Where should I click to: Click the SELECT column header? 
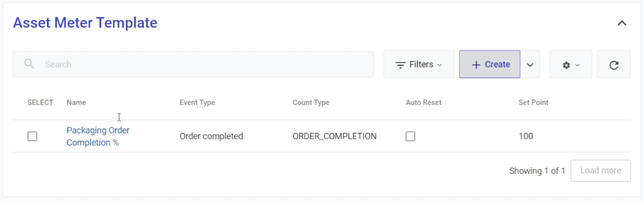[x=40, y=102]
